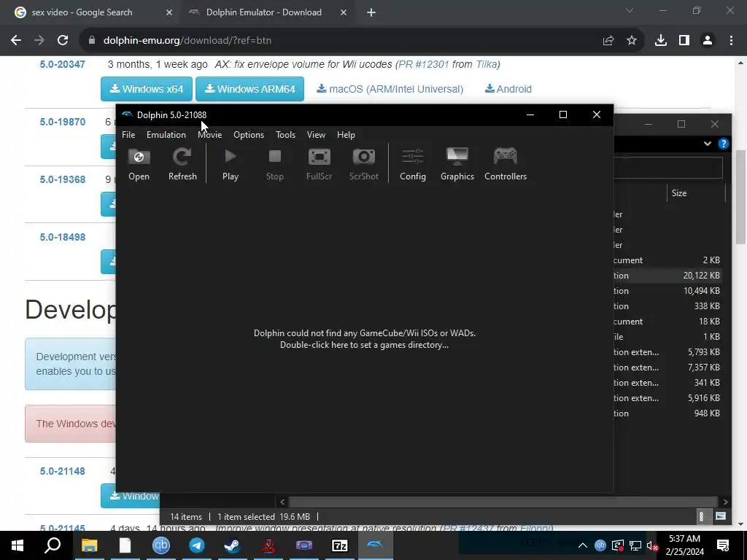
Task: Open version 5.0-19870 link
Action: 63,122
